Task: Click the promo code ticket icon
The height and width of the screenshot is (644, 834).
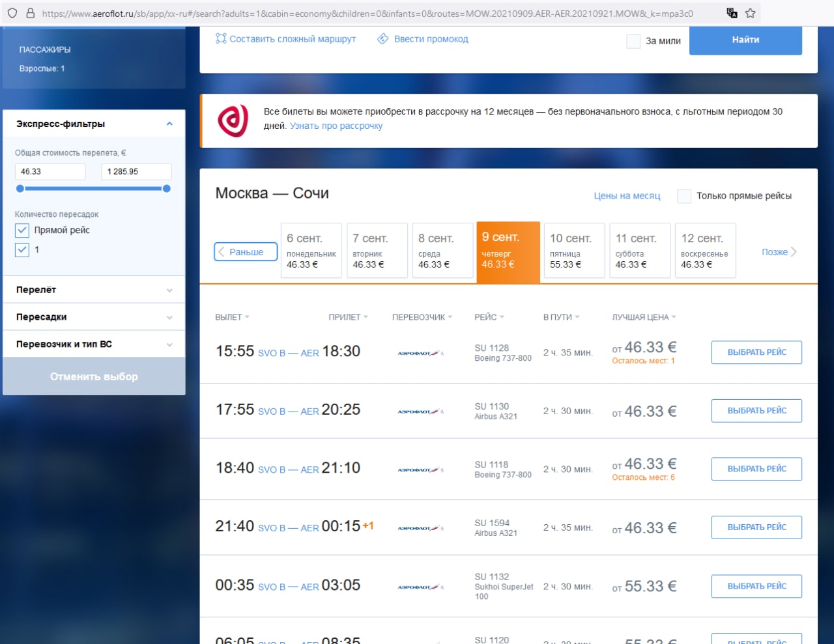Action: pos(383,39)
